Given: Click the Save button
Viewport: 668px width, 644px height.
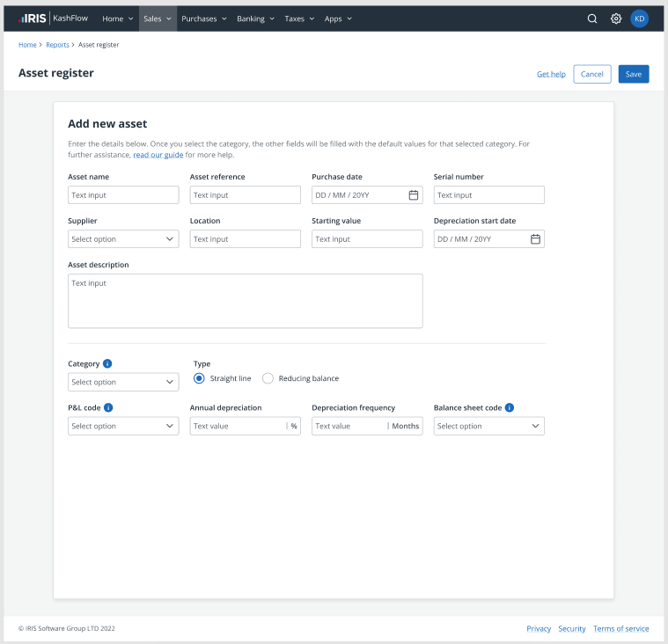Looking at the screenshot, I should tap(634, 74).
